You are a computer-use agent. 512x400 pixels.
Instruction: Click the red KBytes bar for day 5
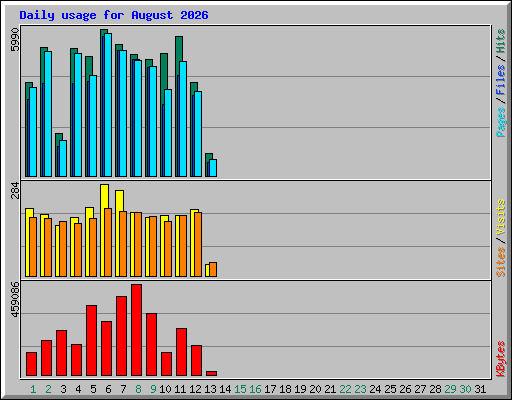point(91,340)
